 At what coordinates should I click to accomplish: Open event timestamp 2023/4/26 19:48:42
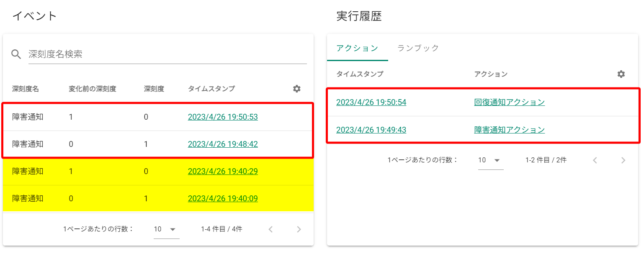pos(223,144)
